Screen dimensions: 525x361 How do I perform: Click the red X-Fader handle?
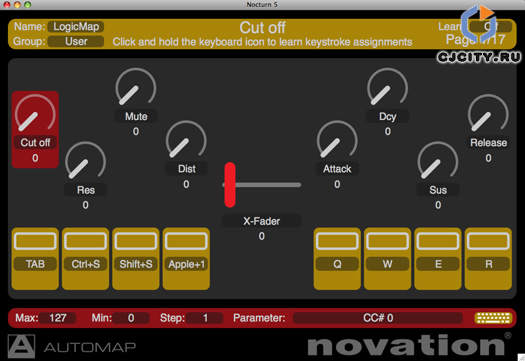coord(230,185)
